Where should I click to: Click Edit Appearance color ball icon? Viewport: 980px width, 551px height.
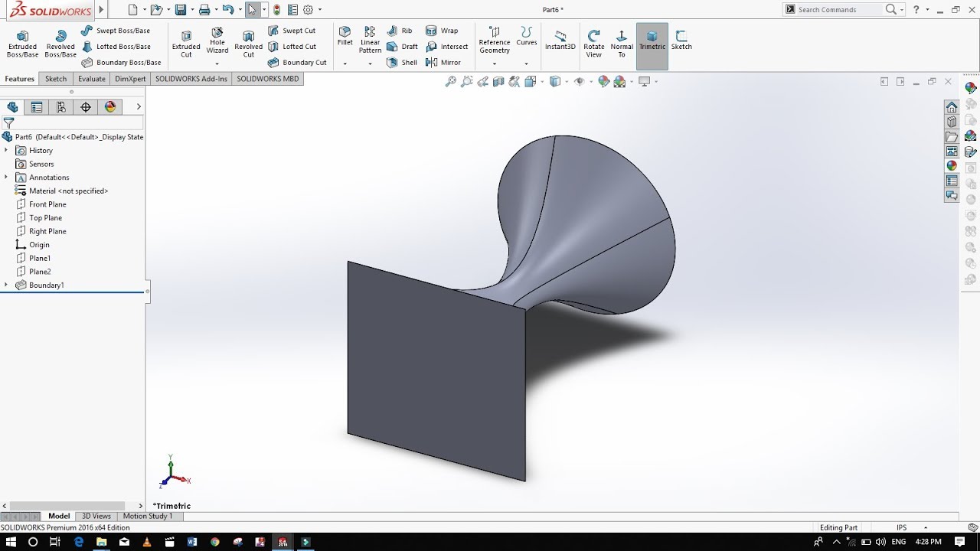click(603, 82)
